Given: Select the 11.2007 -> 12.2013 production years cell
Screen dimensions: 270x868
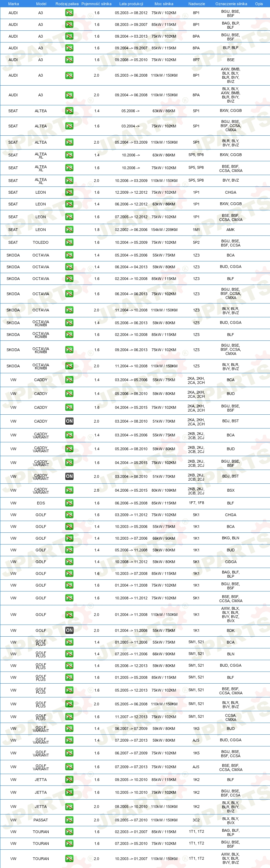Looking at the screenshot, I should pos(131,717).
